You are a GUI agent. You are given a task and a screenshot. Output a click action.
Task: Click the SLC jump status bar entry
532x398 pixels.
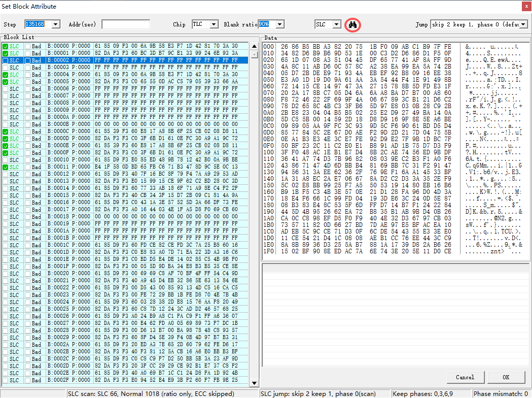[x=326, y=394]
